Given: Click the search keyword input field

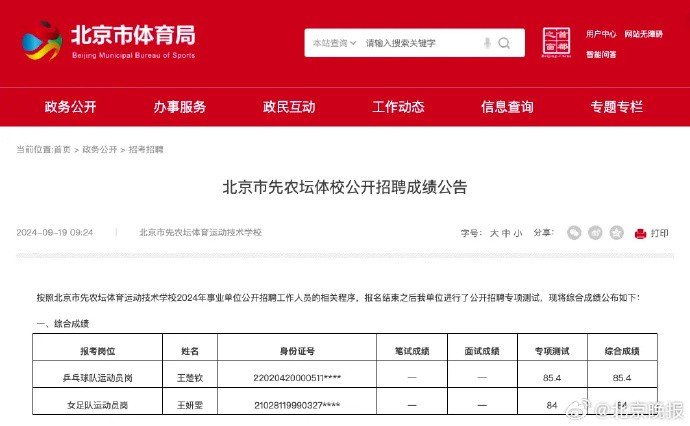Looking at the screenshot, I should tap(420, 44).
